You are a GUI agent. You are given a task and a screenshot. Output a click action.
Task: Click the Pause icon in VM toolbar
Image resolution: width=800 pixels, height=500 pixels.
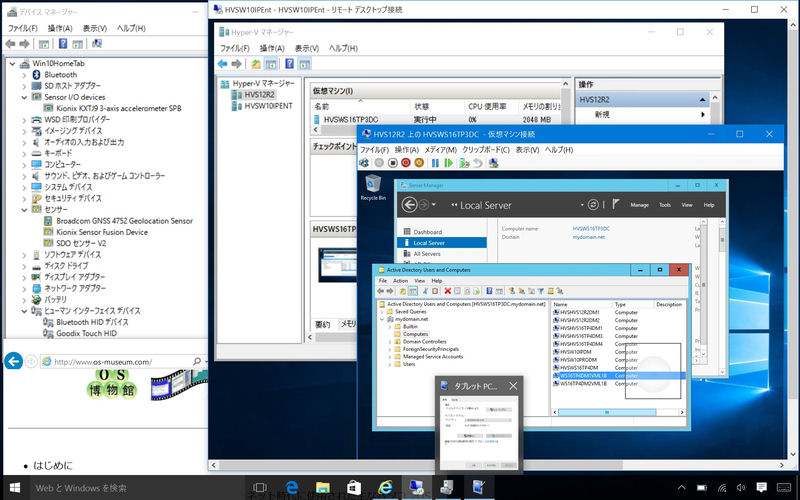[436, 163]
